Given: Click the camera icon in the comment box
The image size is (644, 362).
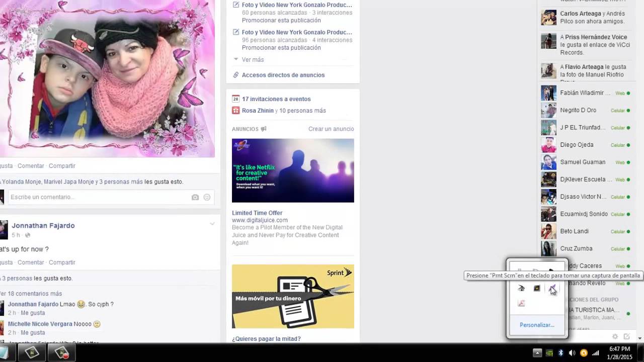Looking at the screenshot, I should point(195,198).
